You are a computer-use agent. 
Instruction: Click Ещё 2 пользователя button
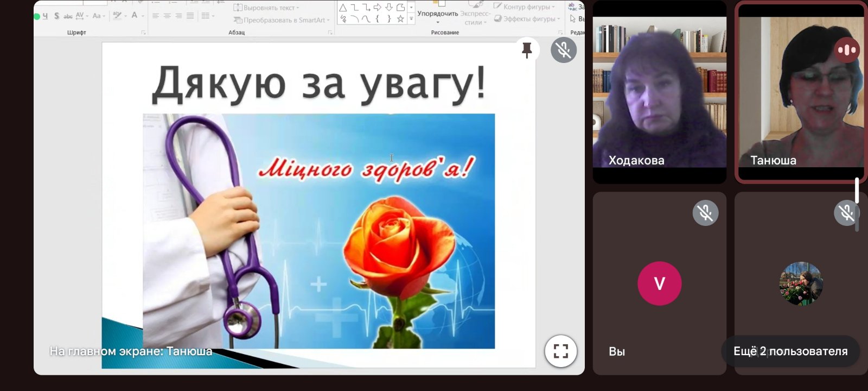pos(790,351)
